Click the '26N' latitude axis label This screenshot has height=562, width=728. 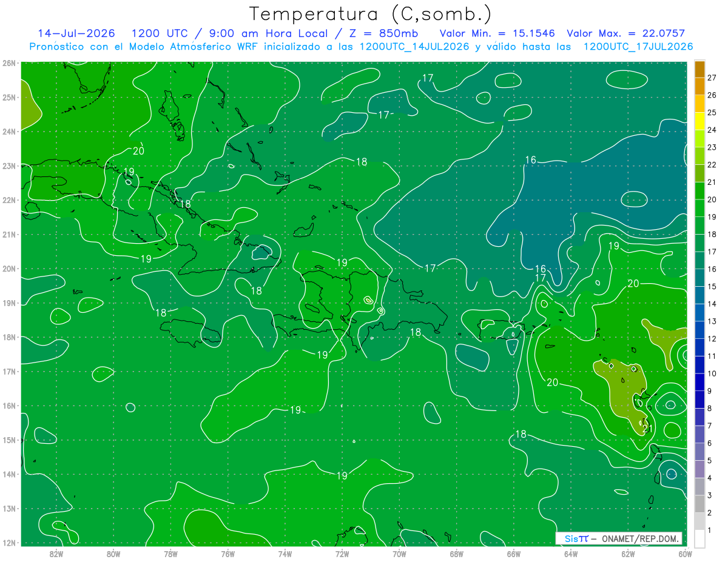coord(9,62)
